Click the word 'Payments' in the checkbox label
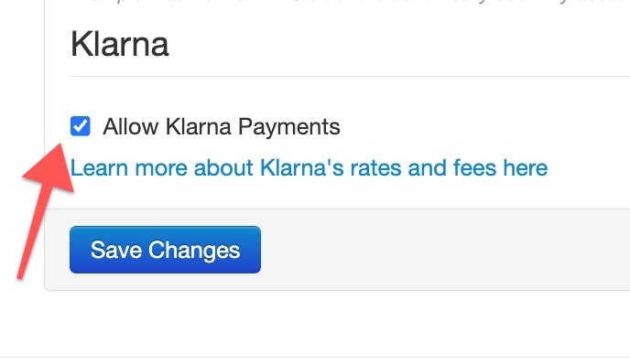 [289, 128]
